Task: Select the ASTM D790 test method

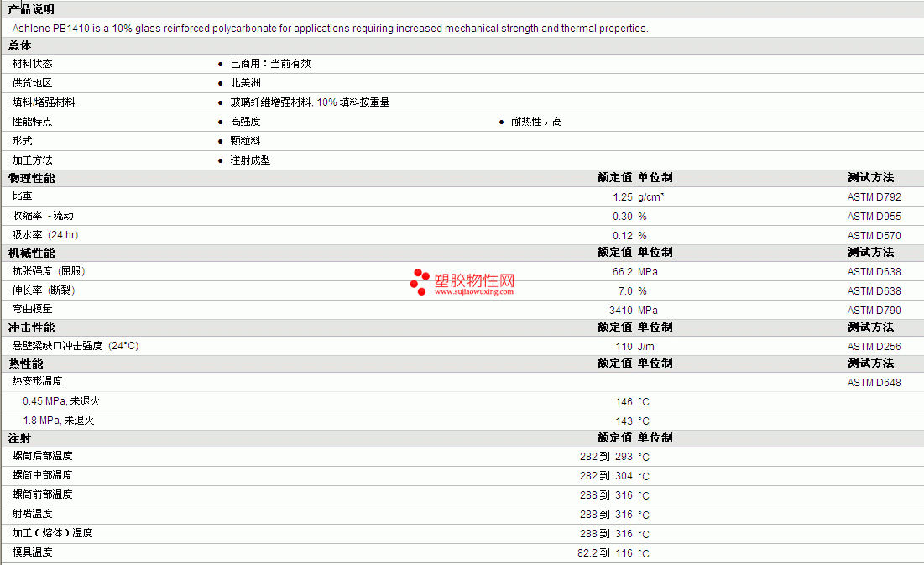Action: (874, 311)
